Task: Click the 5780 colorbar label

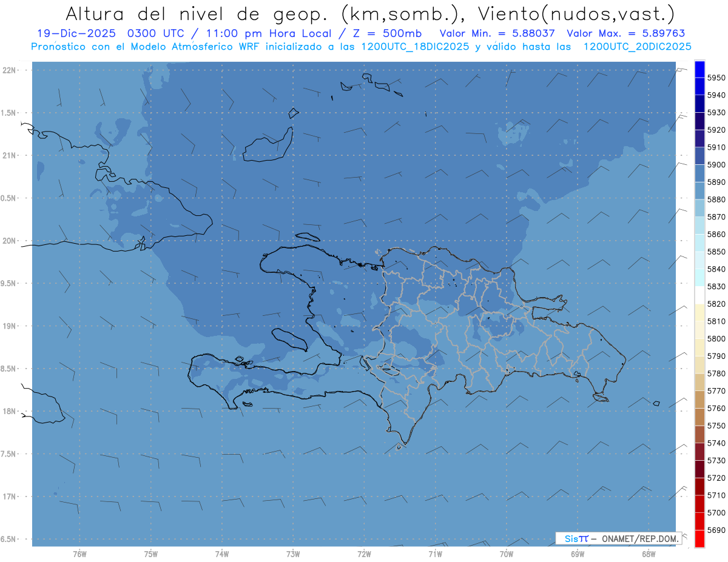Action: click(x=716, y=373)
